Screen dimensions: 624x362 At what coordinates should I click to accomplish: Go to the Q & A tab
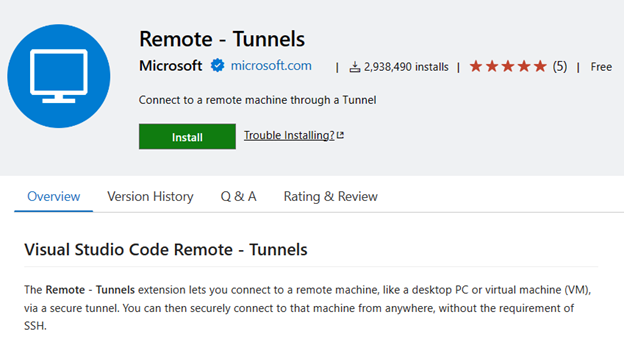tap(238, 197)
